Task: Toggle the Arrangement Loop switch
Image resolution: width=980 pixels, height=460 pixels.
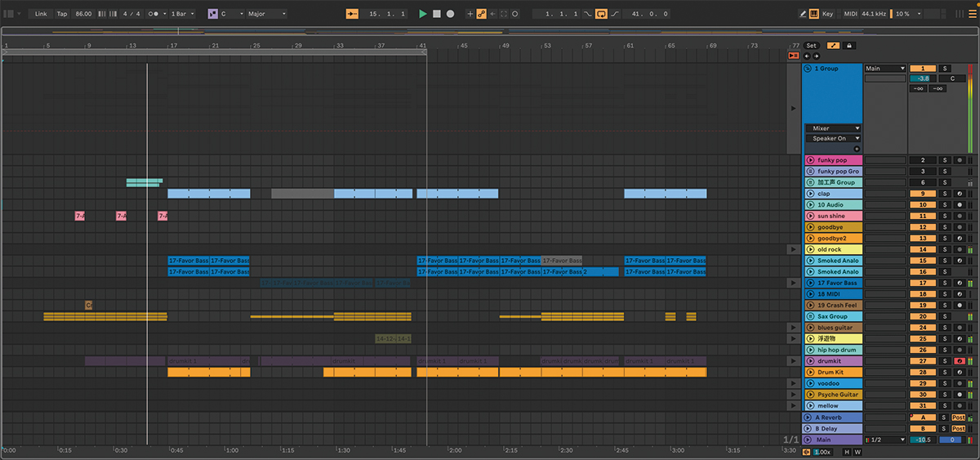Action: click(x=601, y=14)
